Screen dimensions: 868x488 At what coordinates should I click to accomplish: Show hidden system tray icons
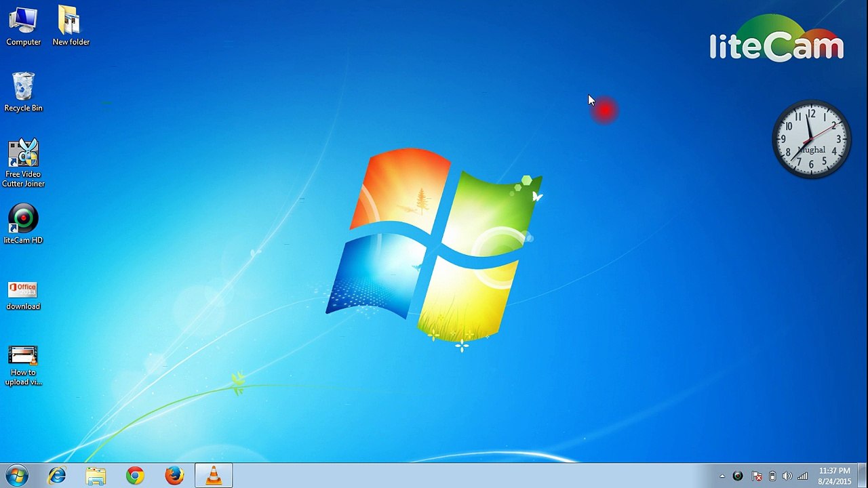click(x=722, y=476)
